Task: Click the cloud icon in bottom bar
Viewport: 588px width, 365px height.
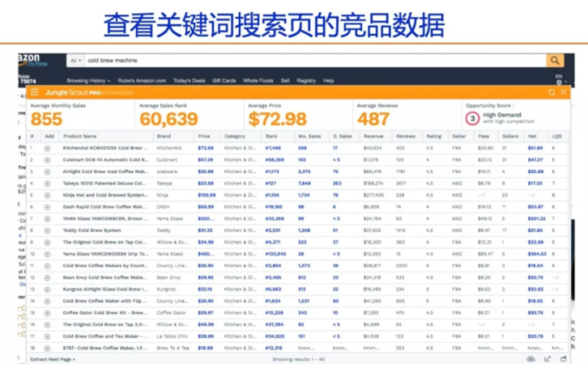Action: (531, 359)
